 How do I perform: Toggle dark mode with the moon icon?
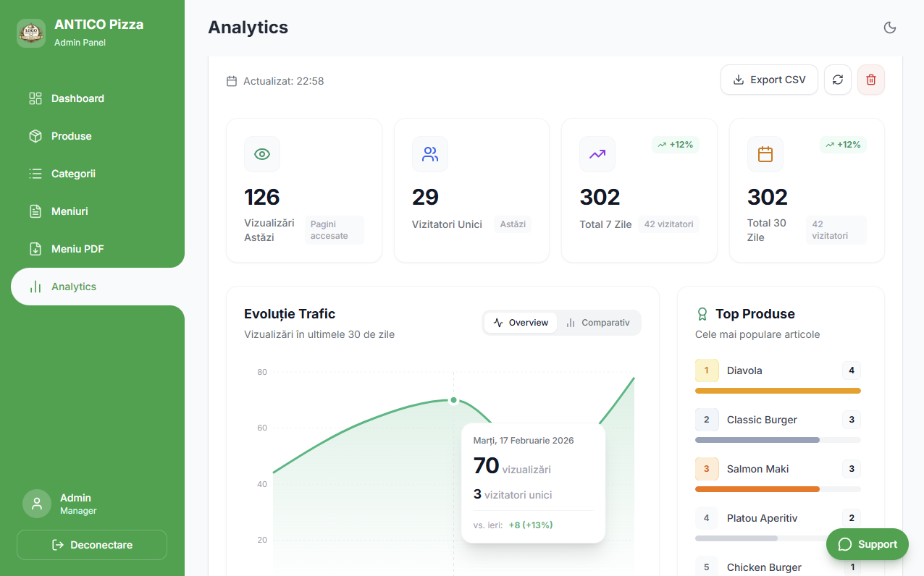pyautogui.click(x=890, y=27)
